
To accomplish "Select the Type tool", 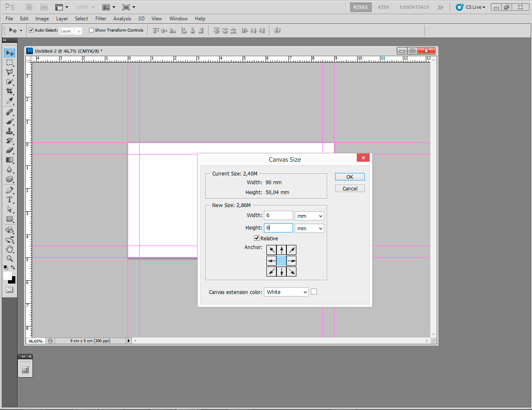I will [x=10, y=200].
